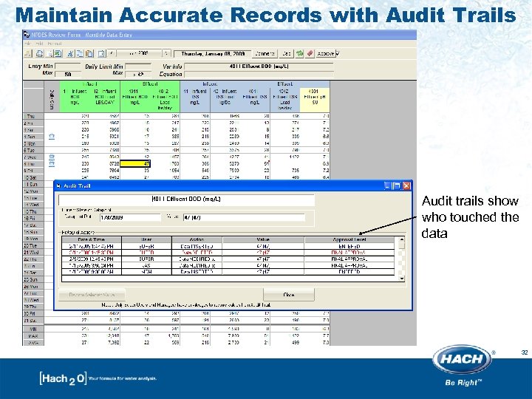The image size is (532, 399).
Task: Click the green refresh arrows icon
Action: point(299,53)
